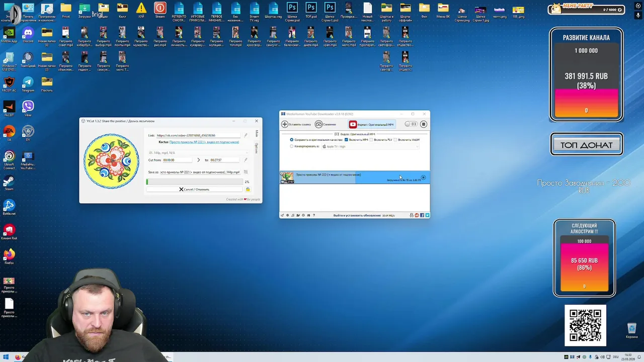This screenshot has height=362, width=644.
Task: Click the pencil icon next to the Link field
Action: coord(246,135)
